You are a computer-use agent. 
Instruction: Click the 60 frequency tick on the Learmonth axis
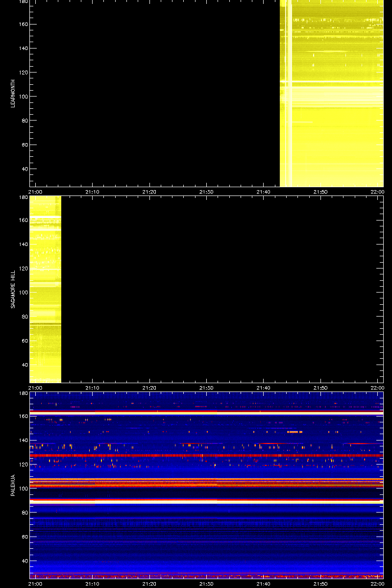[24, 145]
